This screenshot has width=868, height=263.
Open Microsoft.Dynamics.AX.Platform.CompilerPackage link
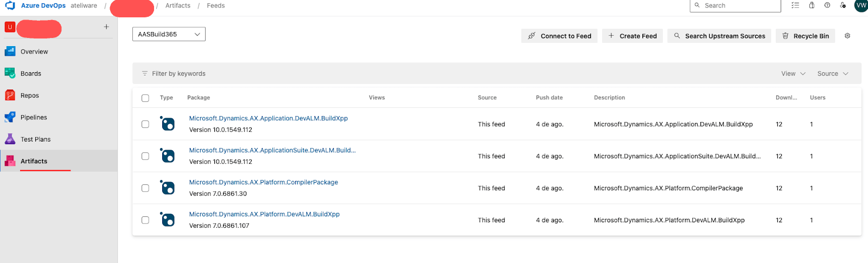click(x=264, y=182)
